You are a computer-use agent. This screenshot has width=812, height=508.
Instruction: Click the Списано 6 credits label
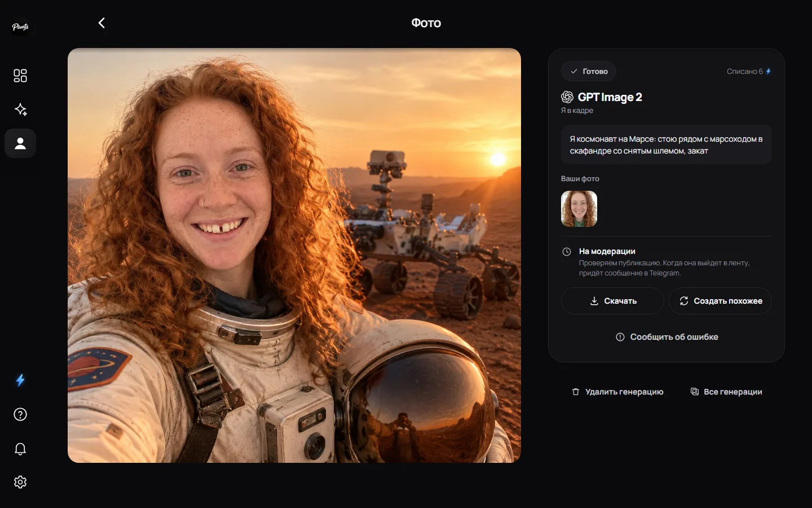749,71
